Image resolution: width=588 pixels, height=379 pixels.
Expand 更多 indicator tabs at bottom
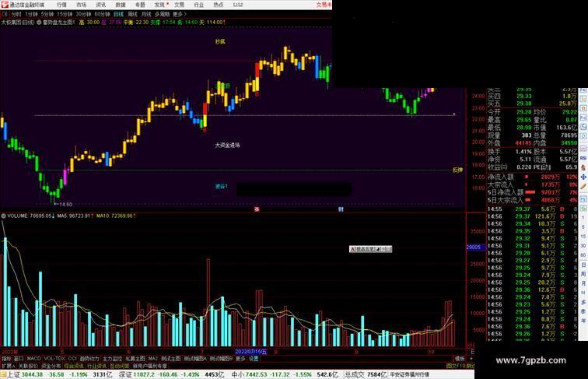pyautogui.click(x=240, y=359)
